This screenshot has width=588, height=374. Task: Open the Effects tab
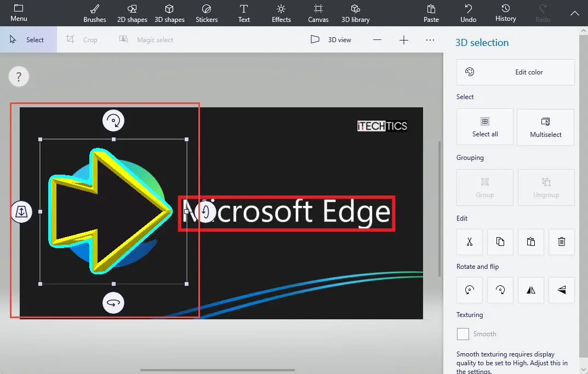[281, 13]
